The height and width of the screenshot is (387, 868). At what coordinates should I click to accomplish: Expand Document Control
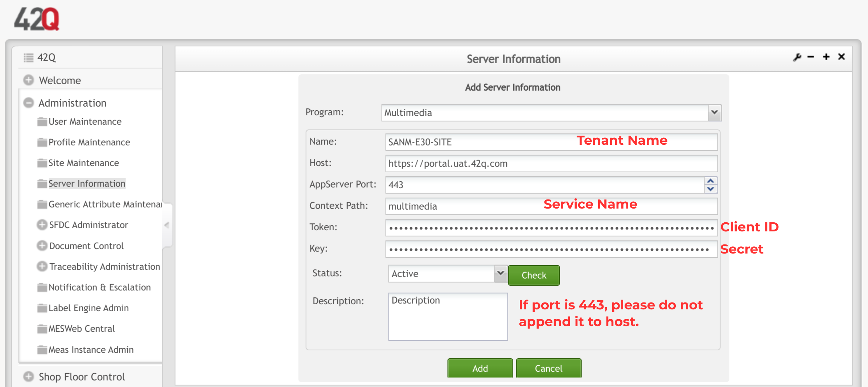42,246
